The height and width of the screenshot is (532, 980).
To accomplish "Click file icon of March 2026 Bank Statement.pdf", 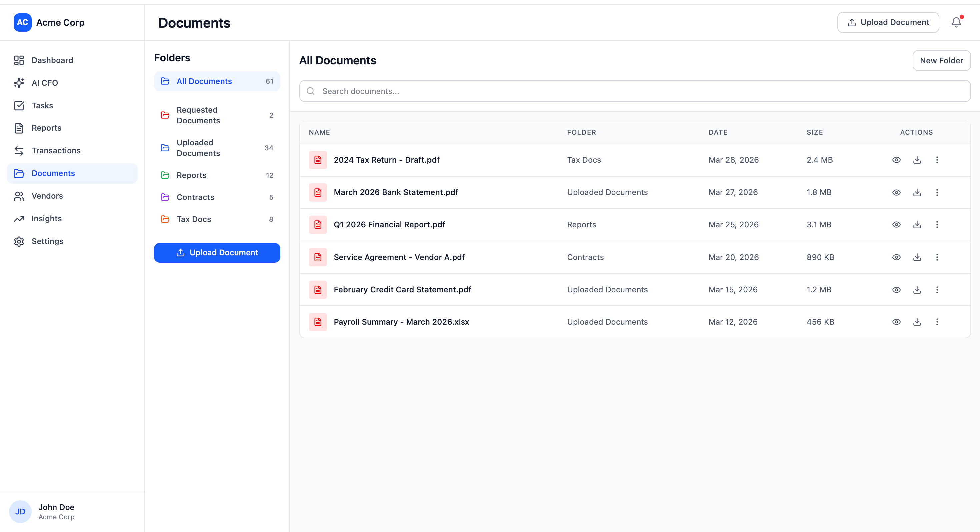I will (x=318, y=192).
